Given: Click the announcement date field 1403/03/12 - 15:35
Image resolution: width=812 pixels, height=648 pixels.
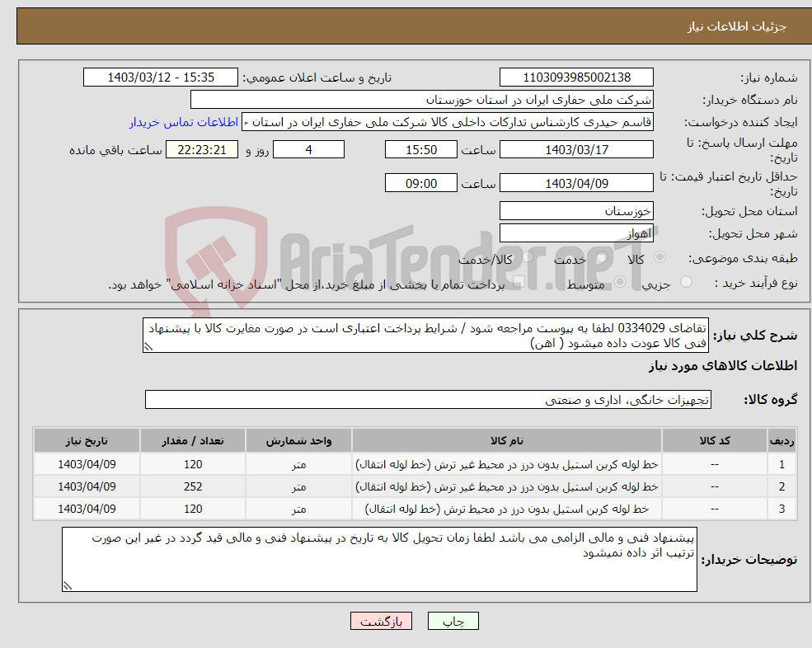Looking at the screenshot, I should 161,77.
